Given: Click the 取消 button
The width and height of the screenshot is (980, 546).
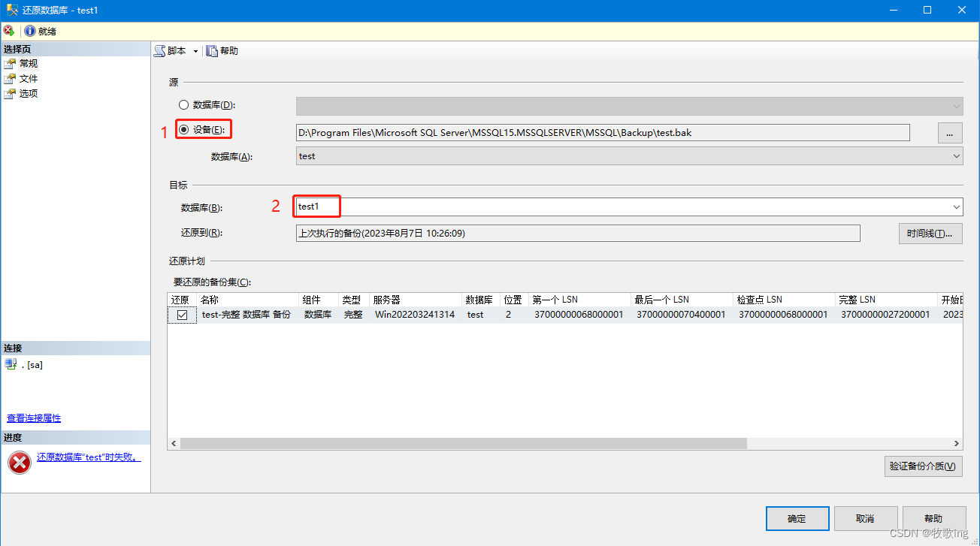Looking at the screenshot, I should click(865, 519).
